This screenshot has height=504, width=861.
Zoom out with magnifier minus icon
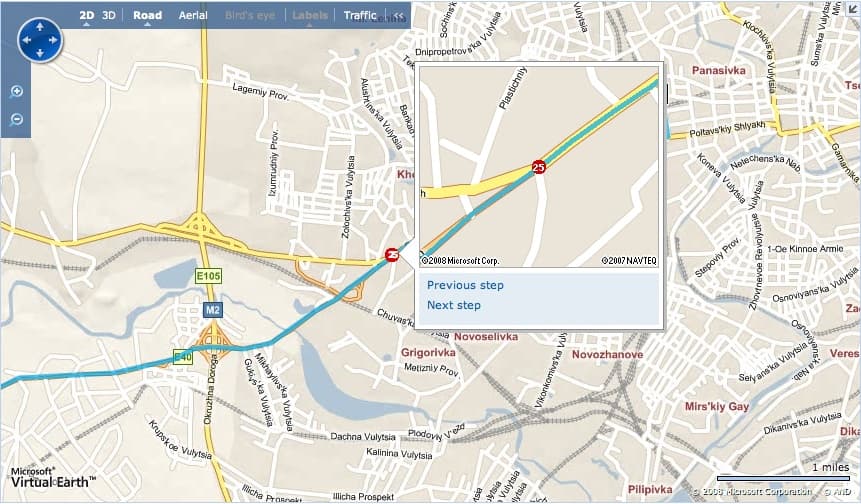tap(16, 119)
